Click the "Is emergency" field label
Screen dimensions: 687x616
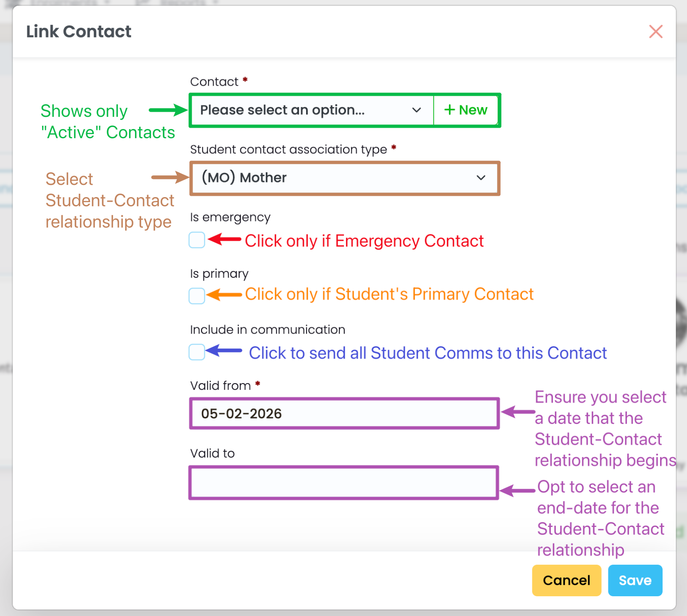point(230,217)
